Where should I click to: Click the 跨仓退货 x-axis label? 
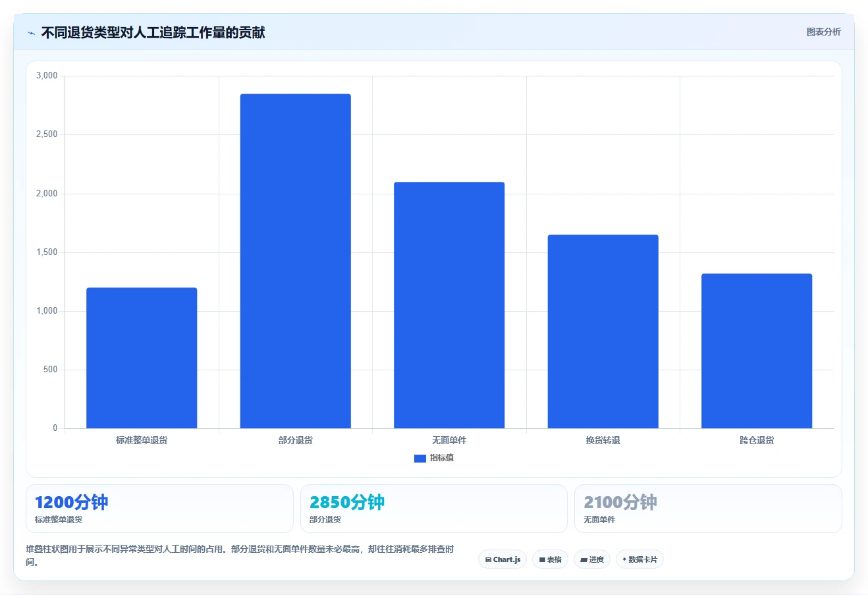pos(757,440)
